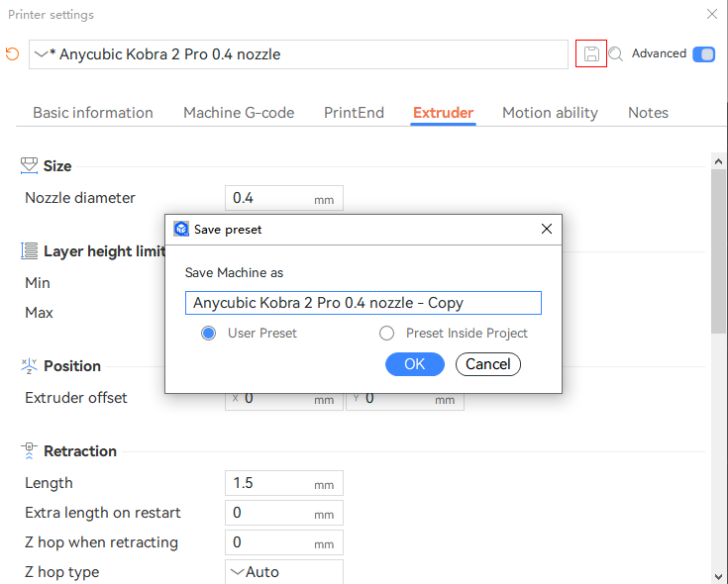Click the 'Z hop type' label
728x584 pixels.
point(61,572)
